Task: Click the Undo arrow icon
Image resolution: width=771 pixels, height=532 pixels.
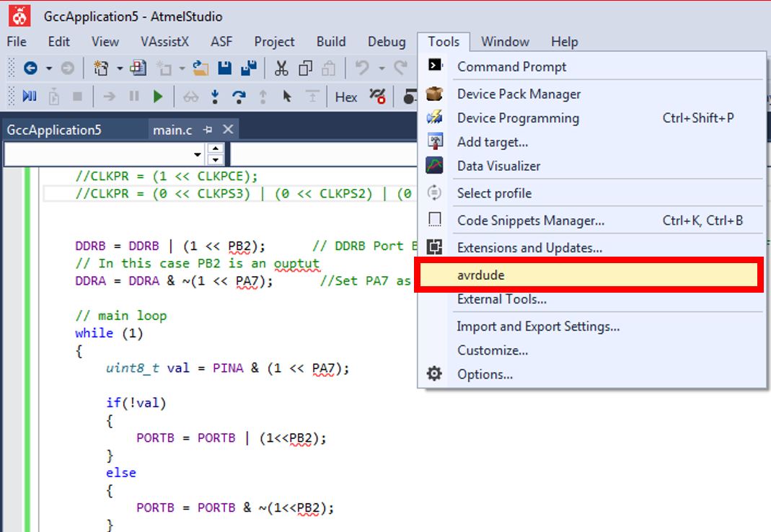Action: click(x=362, y=68)
